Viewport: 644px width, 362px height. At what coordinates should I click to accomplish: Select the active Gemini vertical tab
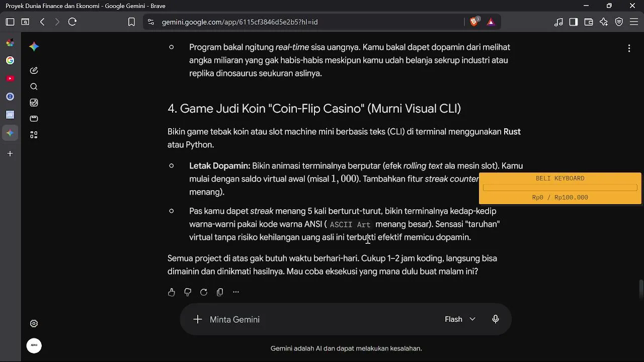pyautogui.click(x=10, y=133)
